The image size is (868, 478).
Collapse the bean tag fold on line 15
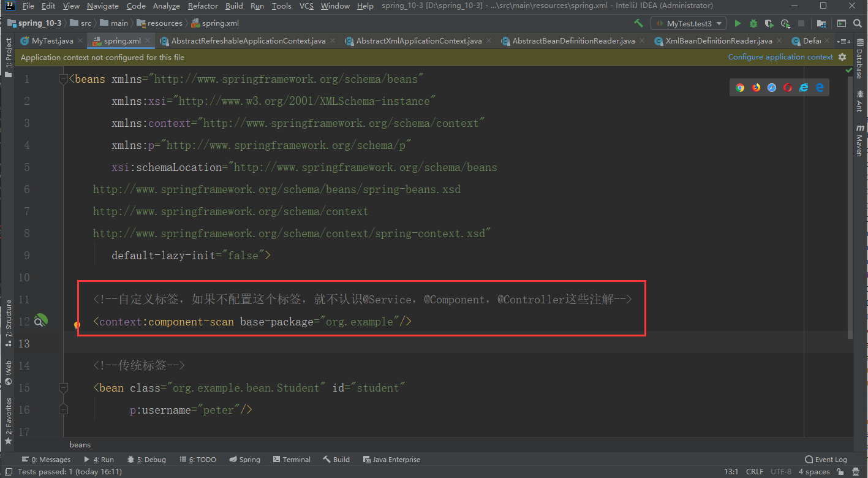pos(62,388)
